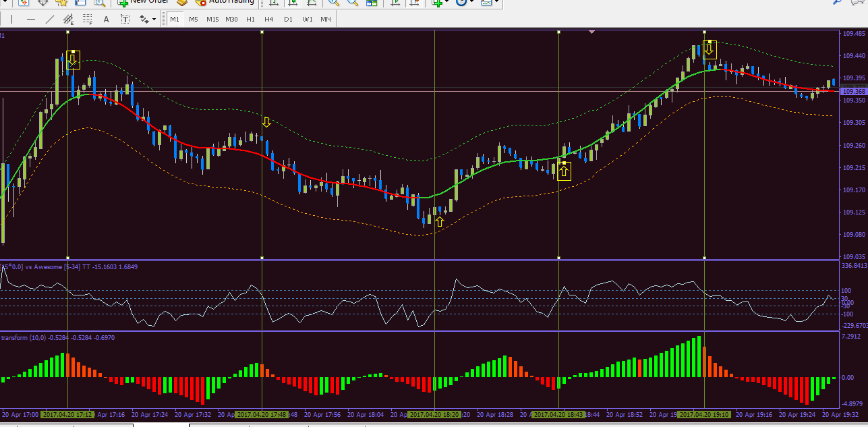The height and width of the screenshot is (427, 868).
Task: Open dropdown arrow beside arrows tool
Action: [154, 19]
